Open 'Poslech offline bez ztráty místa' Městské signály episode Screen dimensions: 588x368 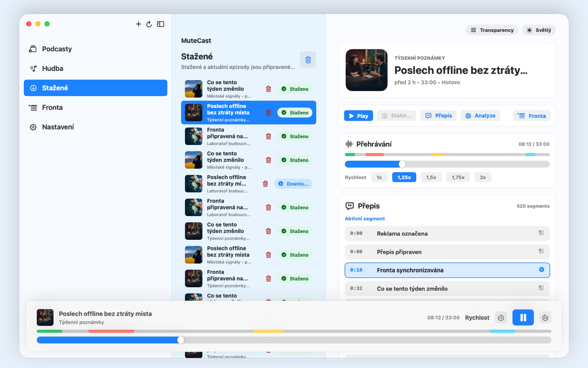tap(248, 255)
